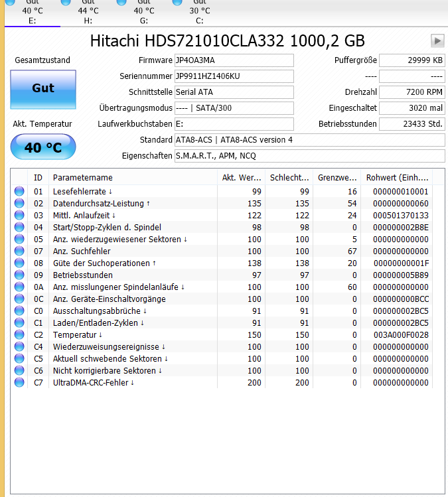This screenshot has width=448, height=497.
Task: Click the Eingeschaltet field 3020 mal
Action: [412, 107]
